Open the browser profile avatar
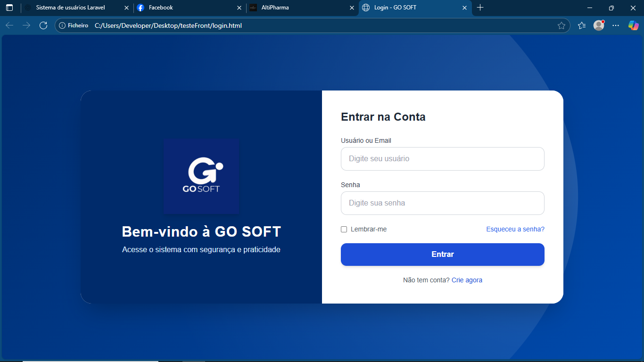 599,25
